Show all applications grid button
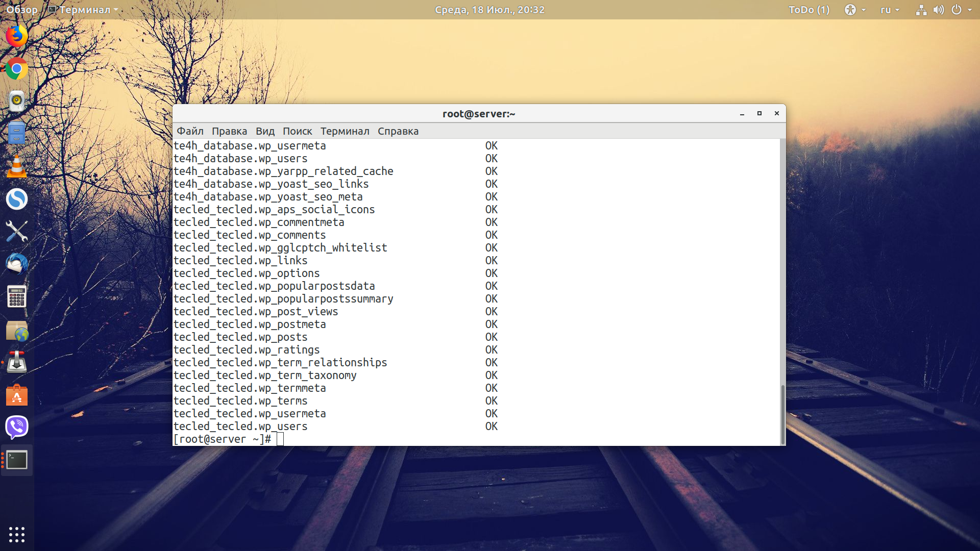Image resolution: width=980 pixels, height=551 pixels. [17, 534]
